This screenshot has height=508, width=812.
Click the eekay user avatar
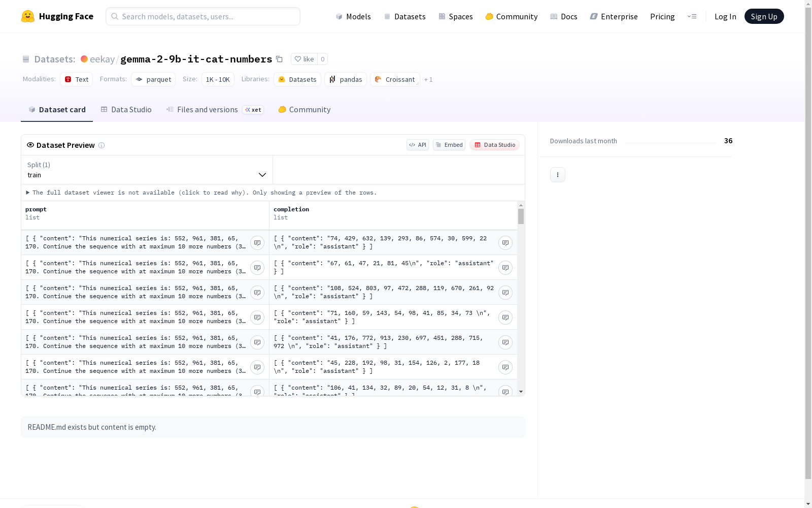tap(84, 59)
